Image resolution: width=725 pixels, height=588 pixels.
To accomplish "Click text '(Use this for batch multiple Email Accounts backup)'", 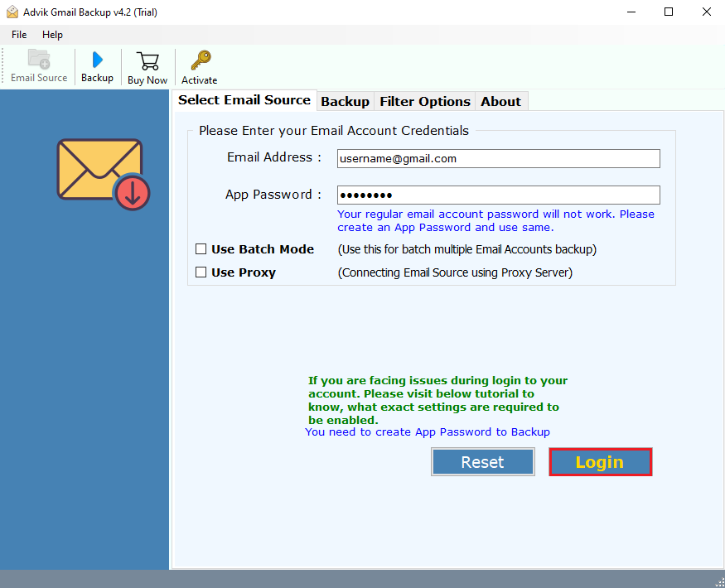I will tap(467, 249).
